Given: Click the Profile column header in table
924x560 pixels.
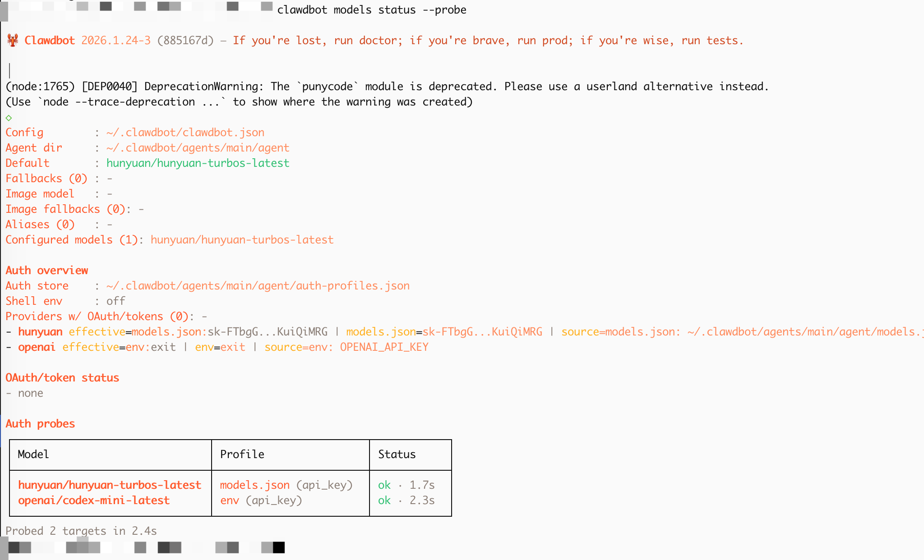Looking at the screenshot, I should point(242,454).
